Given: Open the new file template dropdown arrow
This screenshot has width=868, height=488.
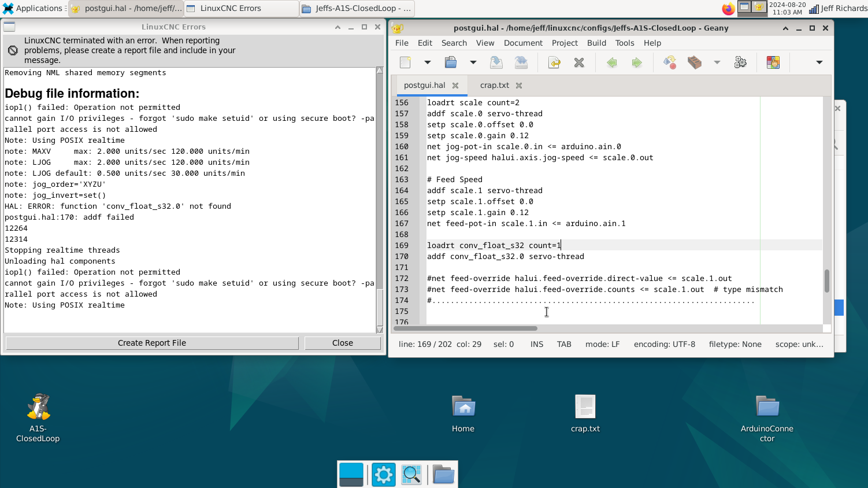Looking at the screenshot, I should coord(427,62).
